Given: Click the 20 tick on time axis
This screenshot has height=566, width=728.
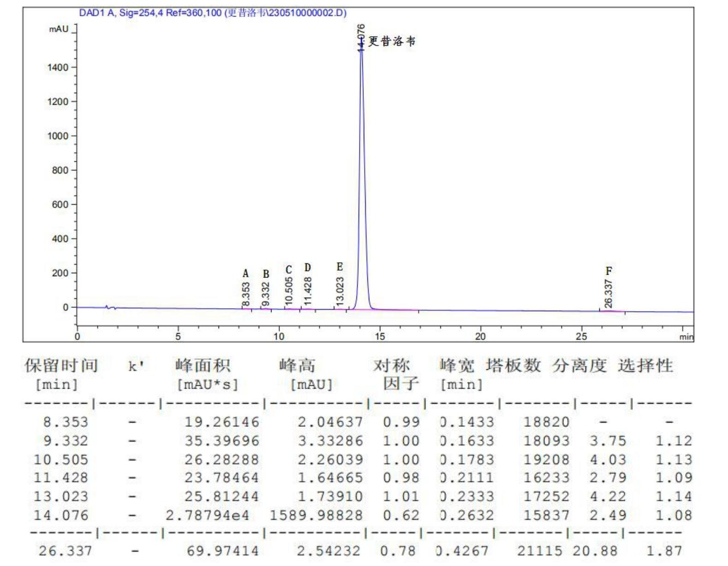Looking at the screenshot, I should [x=480, y=336].
